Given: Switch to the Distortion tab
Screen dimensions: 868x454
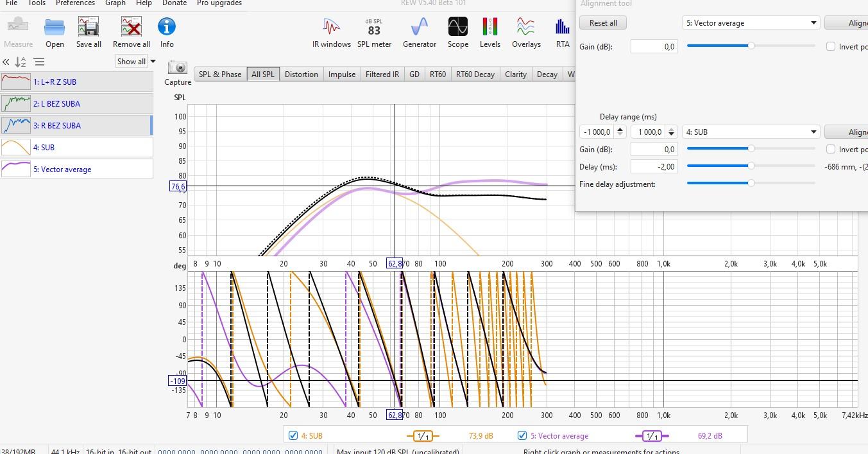Looking at the screenshot, I should 301,74.
